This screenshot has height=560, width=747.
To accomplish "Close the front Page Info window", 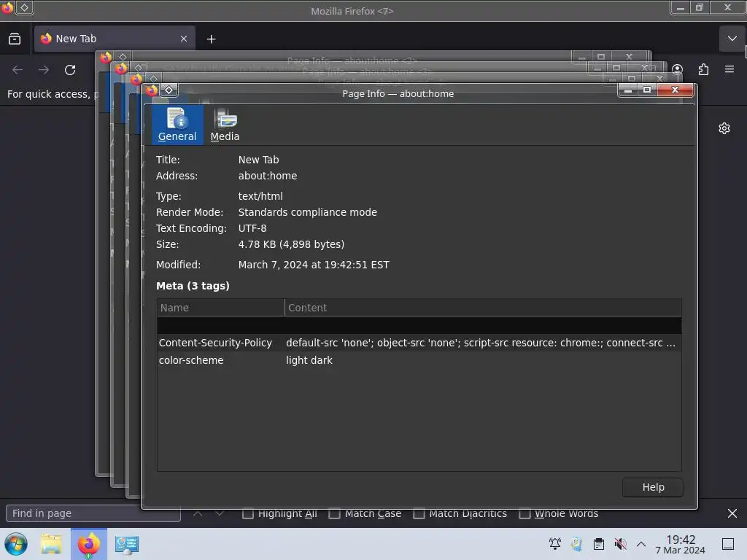I will (x=675, y=90).
